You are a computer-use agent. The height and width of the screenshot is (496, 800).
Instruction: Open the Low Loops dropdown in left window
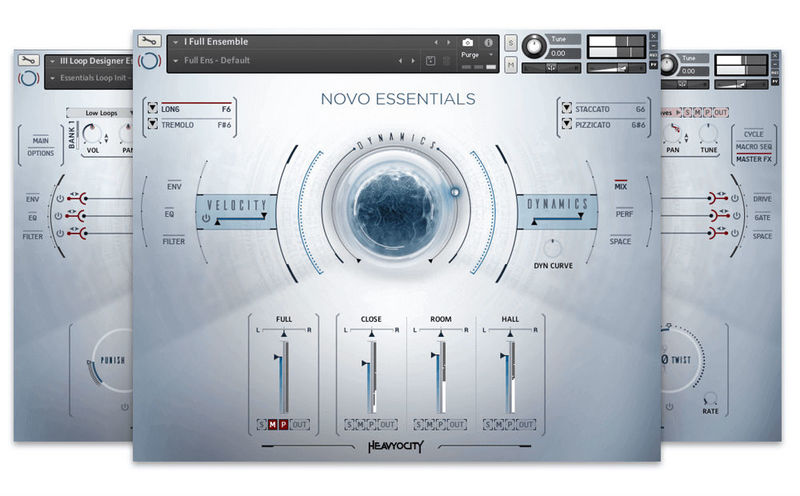101,113
